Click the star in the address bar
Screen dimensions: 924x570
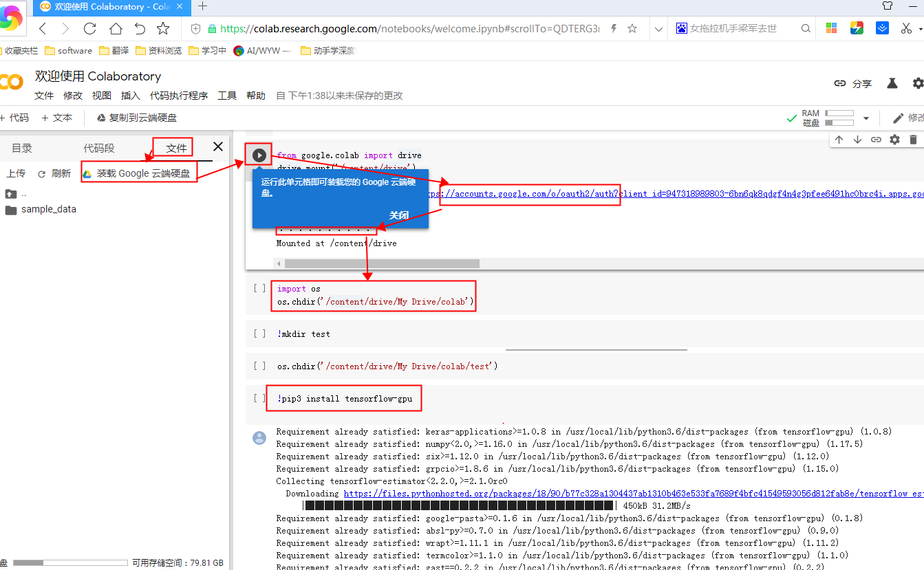632,28
